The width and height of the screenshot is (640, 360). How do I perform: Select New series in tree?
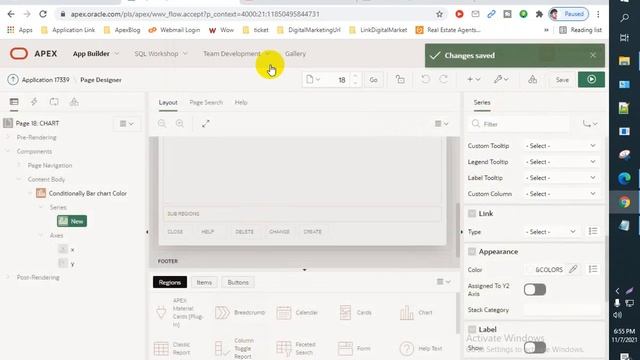click(x=72, y=221)
